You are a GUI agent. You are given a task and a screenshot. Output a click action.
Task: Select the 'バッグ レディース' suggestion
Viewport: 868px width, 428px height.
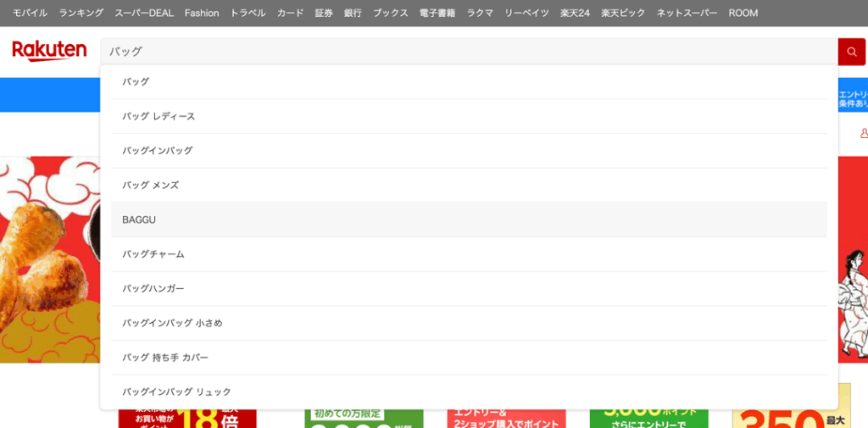click(x=159, y=116)
